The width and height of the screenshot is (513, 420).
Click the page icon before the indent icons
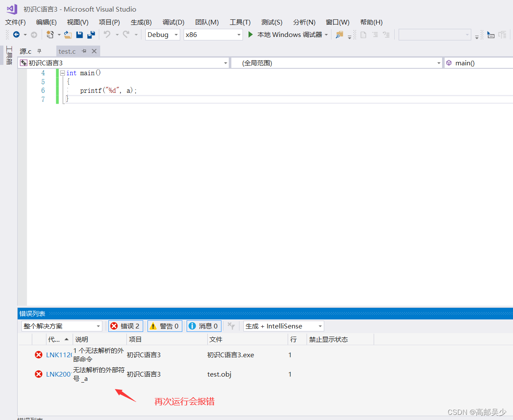pyautogui.click(x=363, y=34)
